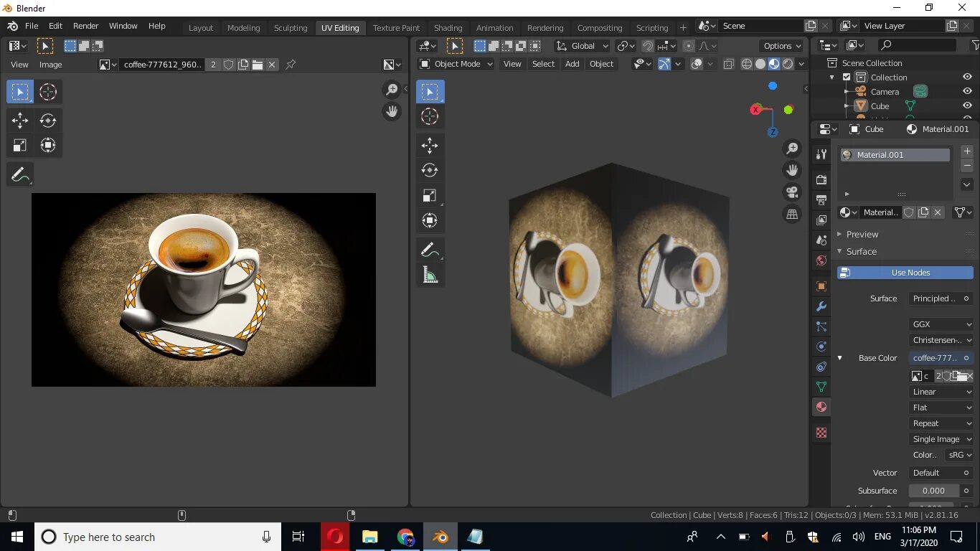
Task: Activate the Annotate tool in UV editor
Action: click(x=19, y=174)
